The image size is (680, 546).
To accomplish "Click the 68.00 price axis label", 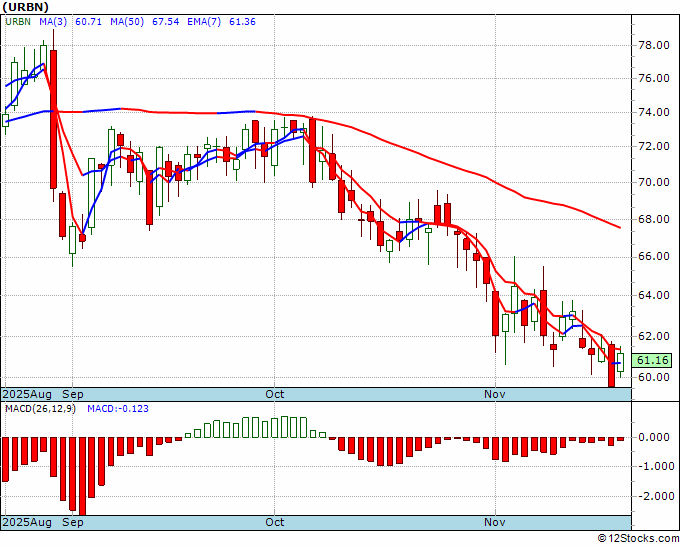I will (x=654, y=219).
